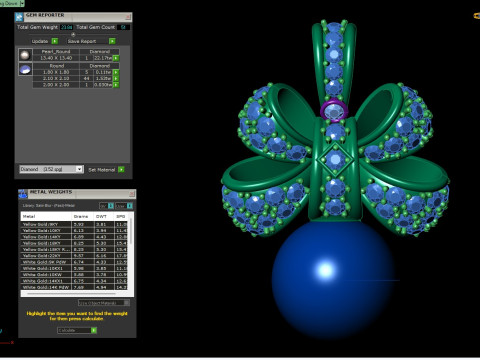
Task: Click green arrow beside 2.10 X 2.10 row
Action: pyautogui.click(x=116, y=79)
